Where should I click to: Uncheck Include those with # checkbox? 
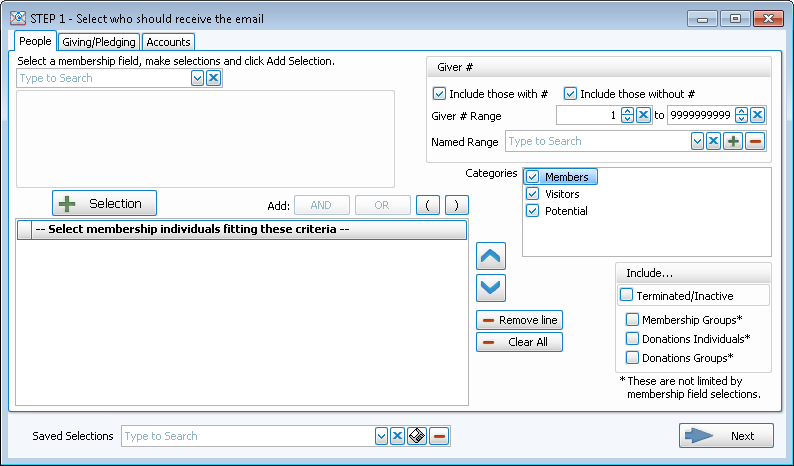click(x=439, y=94)
